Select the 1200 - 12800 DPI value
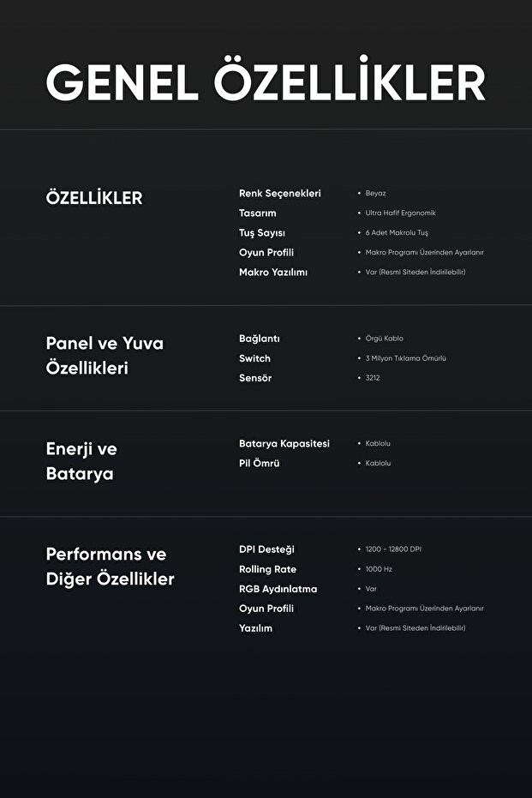 tap(393, 549)
